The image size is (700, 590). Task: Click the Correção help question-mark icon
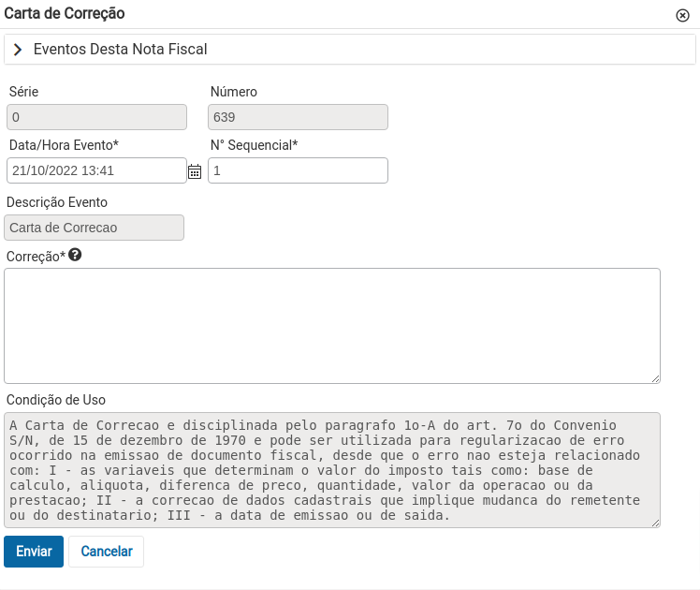coord(75,255)
